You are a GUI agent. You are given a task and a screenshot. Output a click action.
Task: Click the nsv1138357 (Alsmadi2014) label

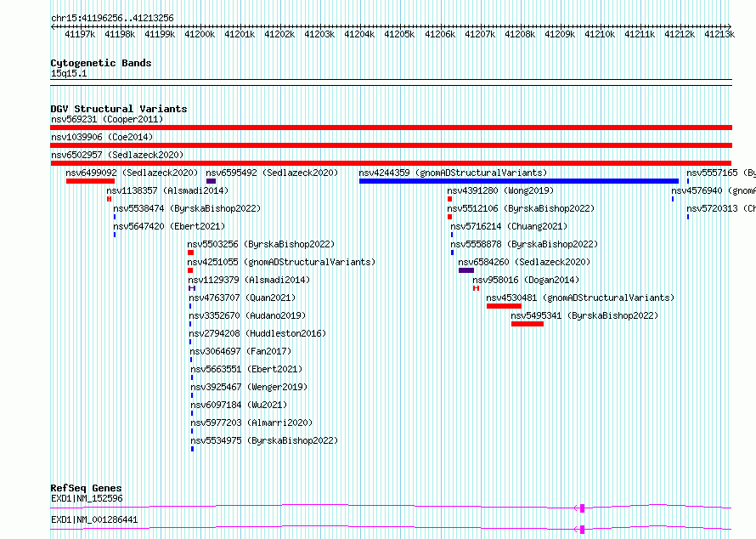167,190
